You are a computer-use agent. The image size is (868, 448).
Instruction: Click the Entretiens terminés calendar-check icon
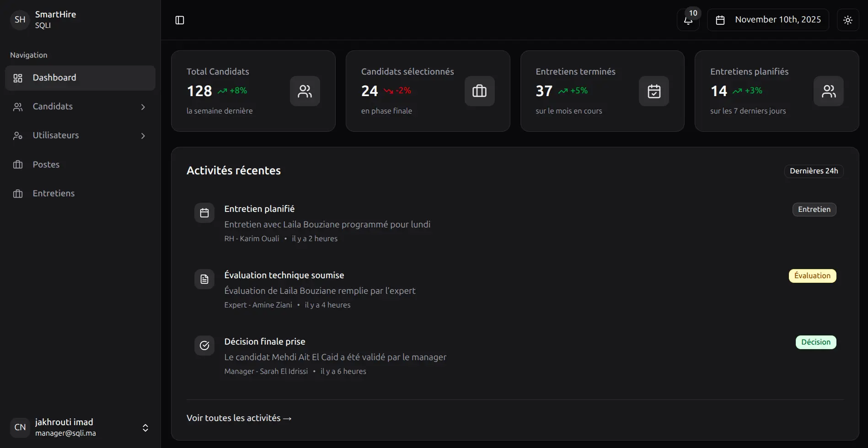[x=654, y=91]
